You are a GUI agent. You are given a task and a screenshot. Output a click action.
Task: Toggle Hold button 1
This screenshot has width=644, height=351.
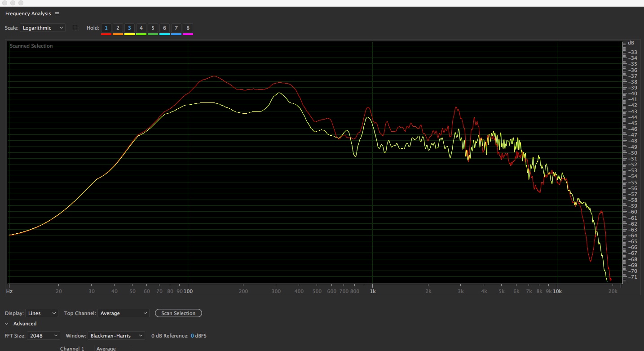106,28
